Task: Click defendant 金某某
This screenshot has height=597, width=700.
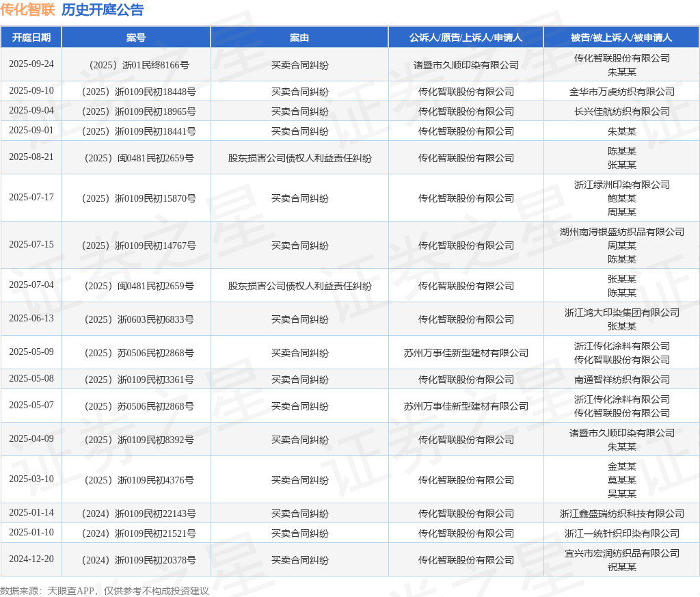Action: coord(622,466)
